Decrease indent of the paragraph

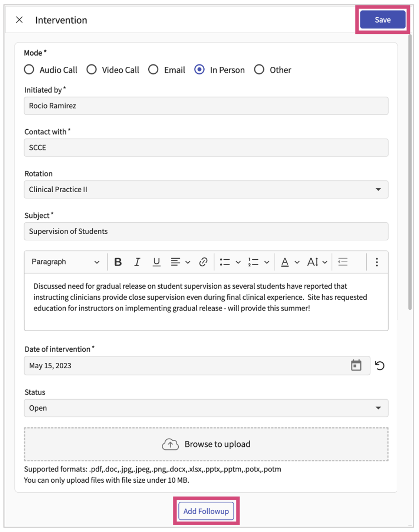(343, 262)
